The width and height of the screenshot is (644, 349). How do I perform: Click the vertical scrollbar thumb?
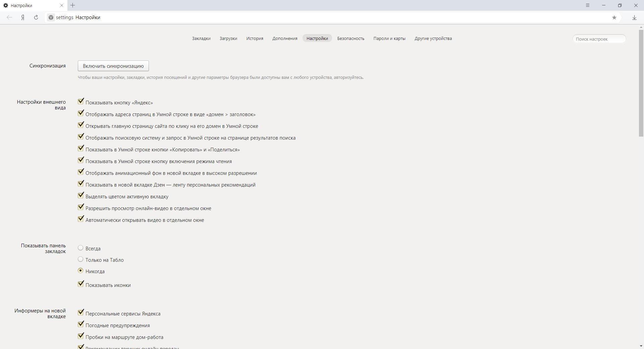[641, 83]
